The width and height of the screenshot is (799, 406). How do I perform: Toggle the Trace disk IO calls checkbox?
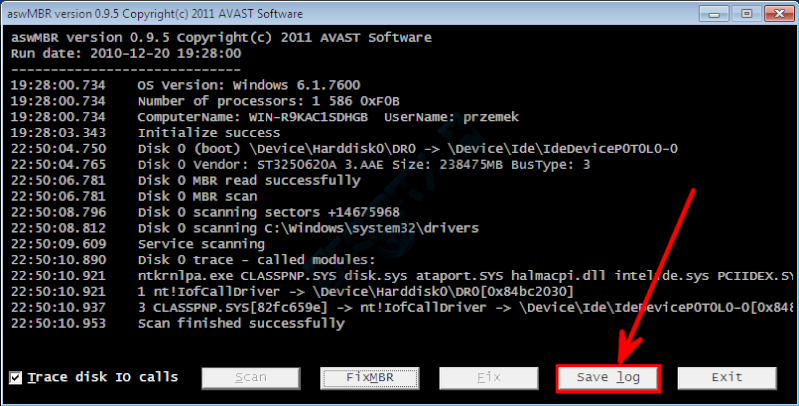(x=16, y=377)
